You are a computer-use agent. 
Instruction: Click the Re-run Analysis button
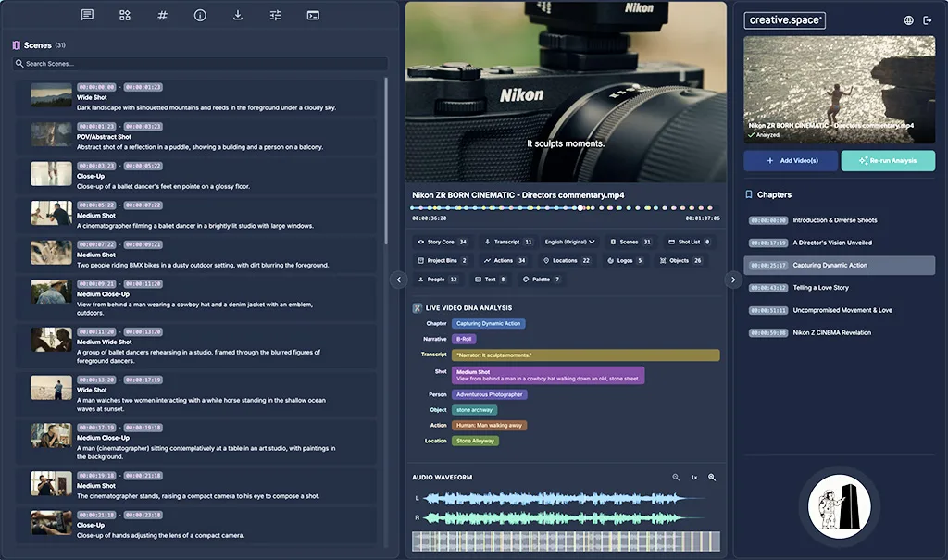[x=888, y=161]
